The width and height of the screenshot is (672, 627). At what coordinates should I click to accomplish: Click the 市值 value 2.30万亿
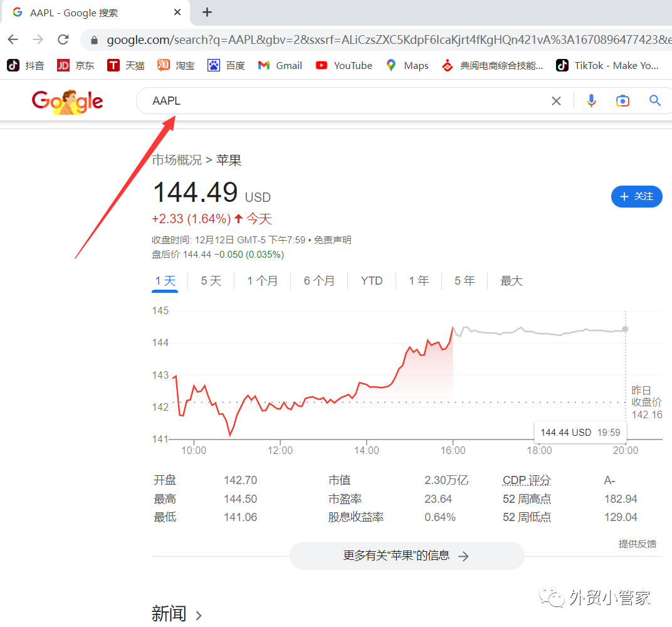446,480
